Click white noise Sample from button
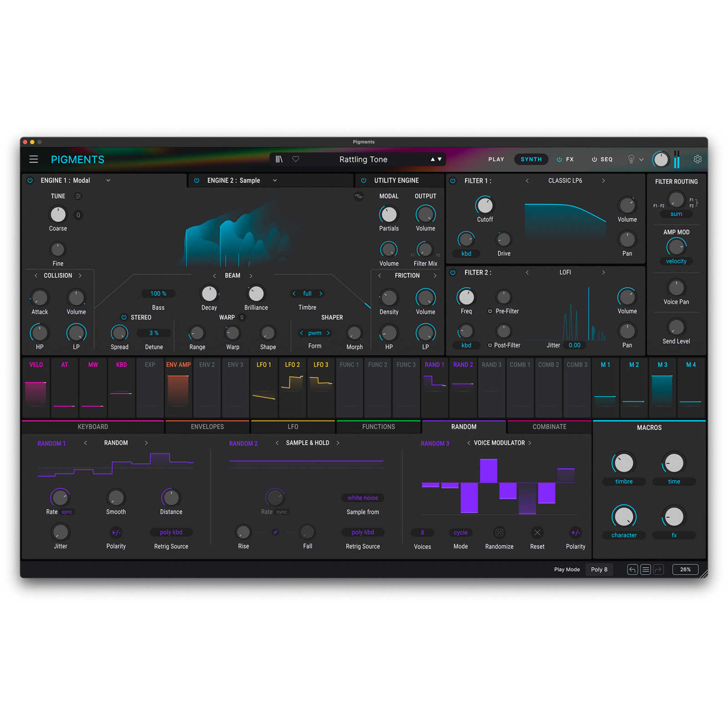The height and width of the screenshot is (728, 728). click(x=363, y=498)
